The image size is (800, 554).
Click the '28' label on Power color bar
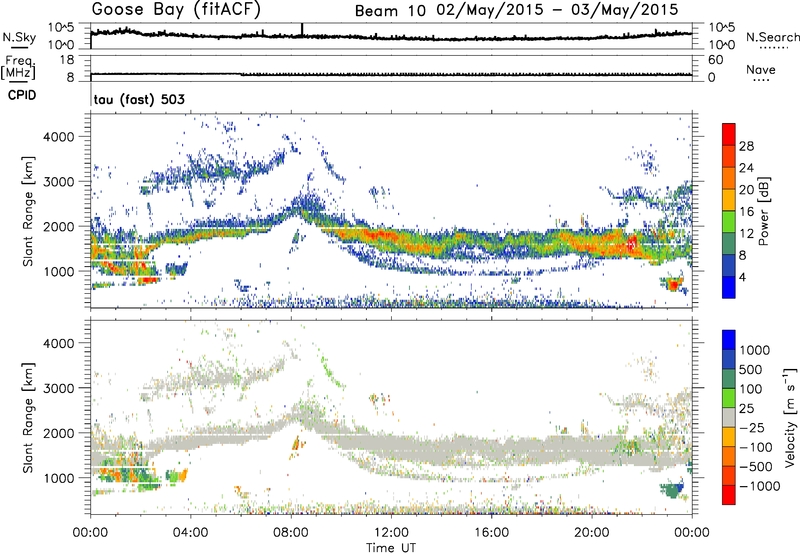point(746,146)
